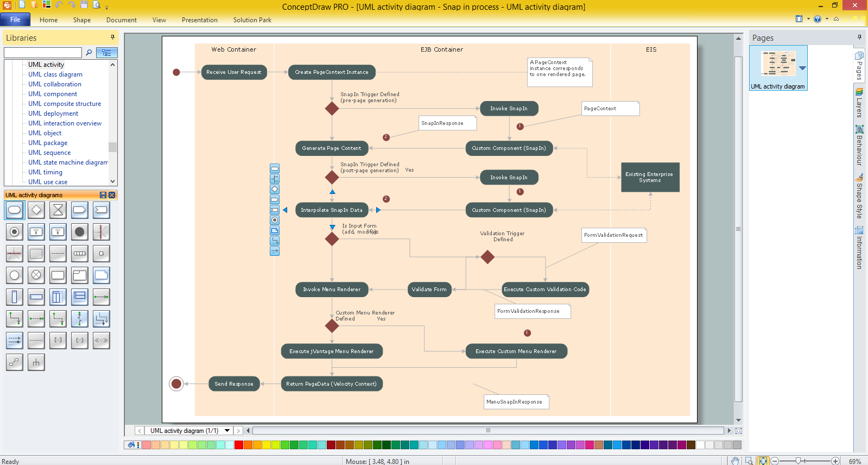The image size is (868, 465).
Task: Click Undo in quick access toolbar
Action: pos(59,5)
